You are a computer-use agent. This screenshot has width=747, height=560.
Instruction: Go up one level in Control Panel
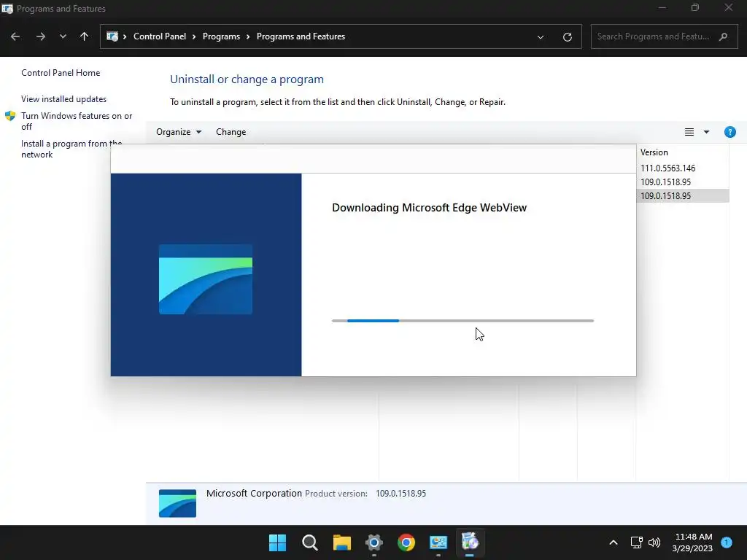coord(85,36)
